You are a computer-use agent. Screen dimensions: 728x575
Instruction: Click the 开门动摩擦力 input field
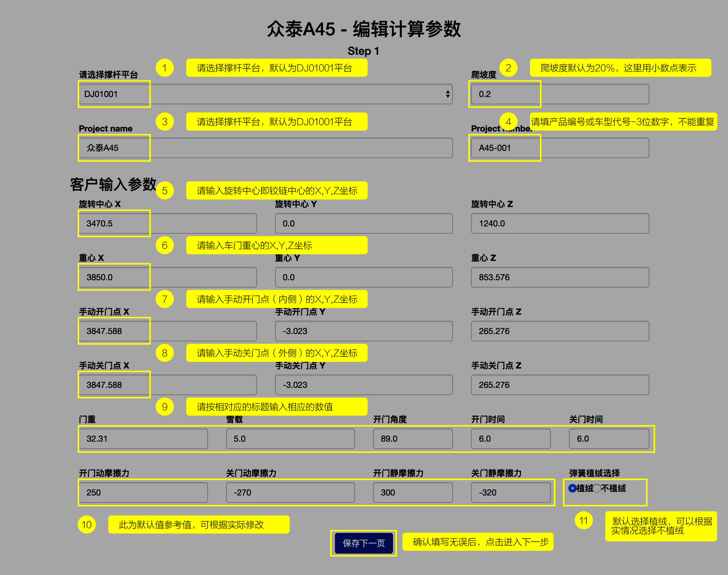(x=143, y=492)
